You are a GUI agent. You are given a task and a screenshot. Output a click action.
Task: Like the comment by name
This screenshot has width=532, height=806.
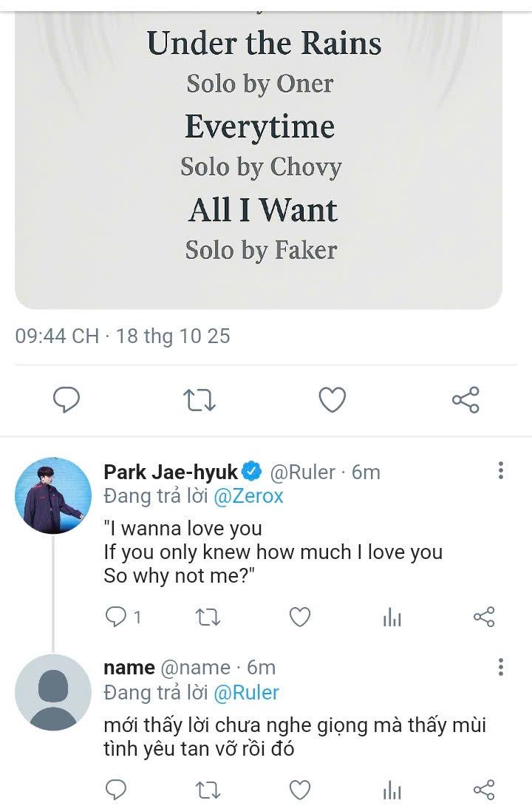(x=299, y=788)
